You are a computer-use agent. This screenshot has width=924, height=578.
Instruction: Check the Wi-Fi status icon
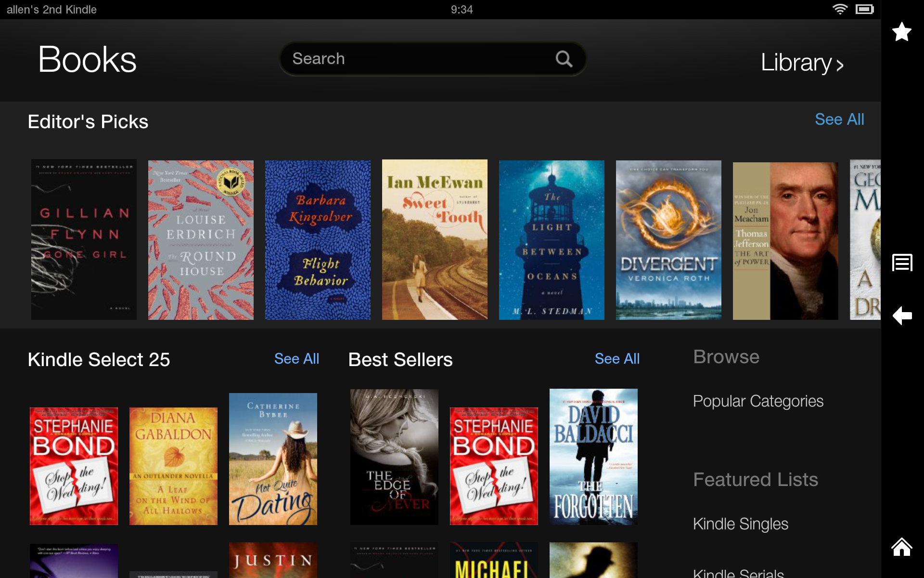pos(840,9)
